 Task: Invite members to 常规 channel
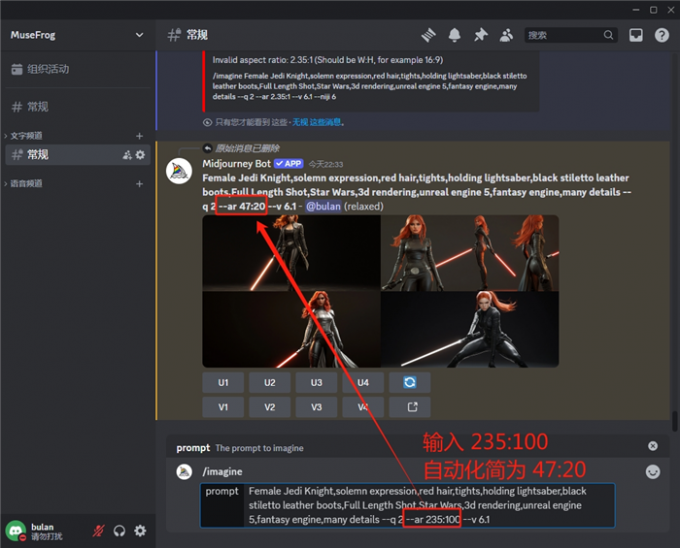[127, 155]
